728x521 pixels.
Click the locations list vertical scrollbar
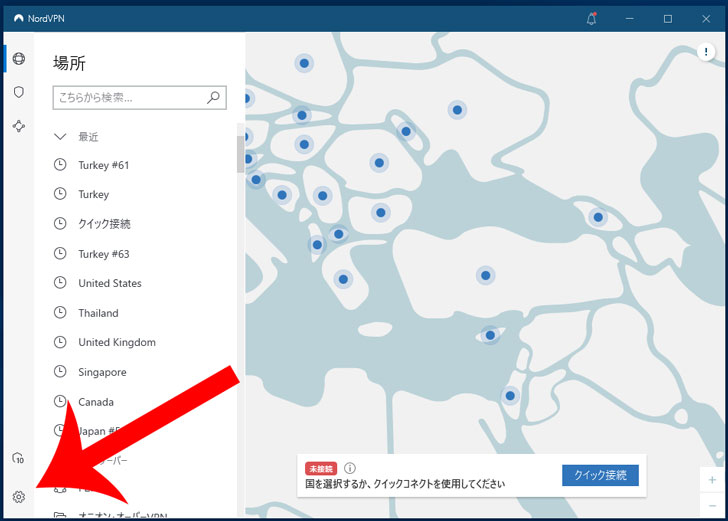(240, 155)
